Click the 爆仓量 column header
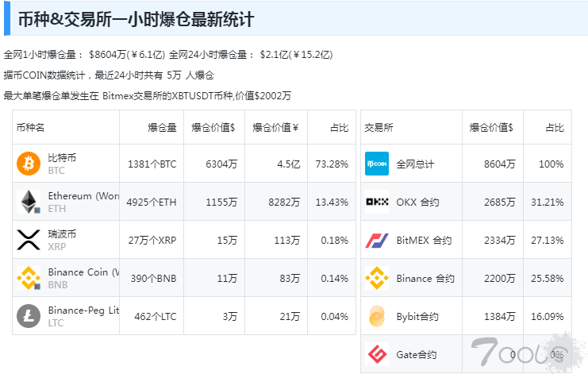The width and height of the screenshot is (588, 378). (162, 128)
